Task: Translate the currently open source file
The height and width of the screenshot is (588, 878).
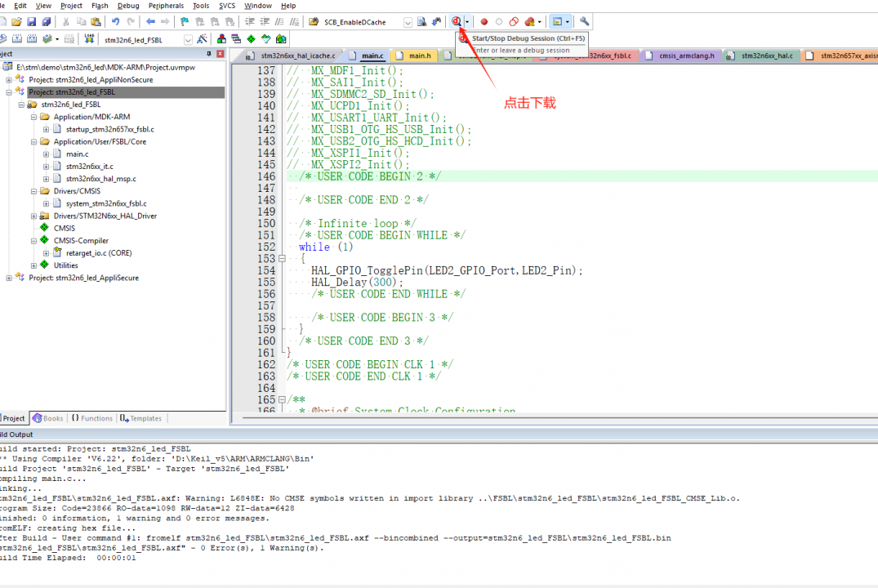Action: point(5,38)
